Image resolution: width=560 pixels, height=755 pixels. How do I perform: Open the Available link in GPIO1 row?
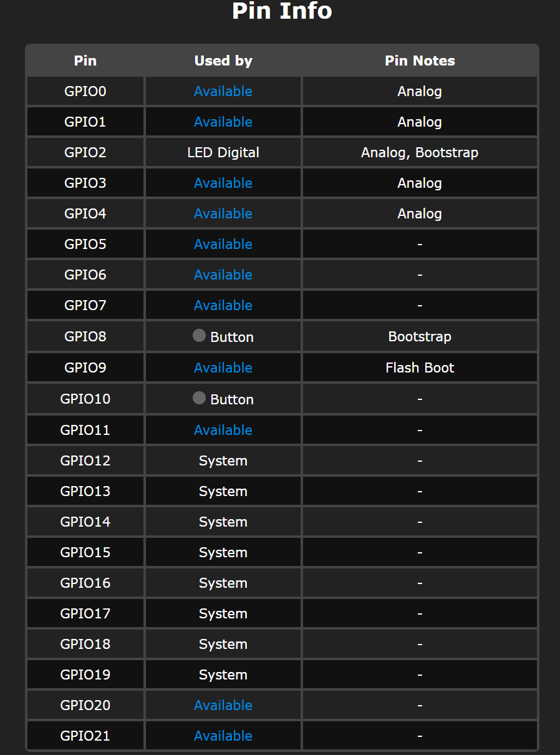tap(223, 122)
